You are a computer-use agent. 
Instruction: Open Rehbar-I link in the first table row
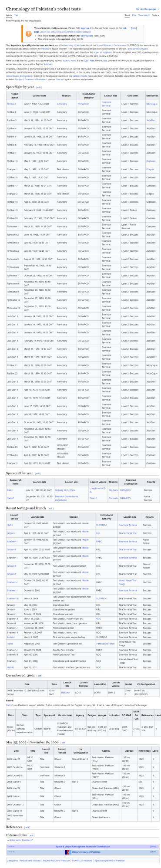pyautogui.click(x=12, y=104)
